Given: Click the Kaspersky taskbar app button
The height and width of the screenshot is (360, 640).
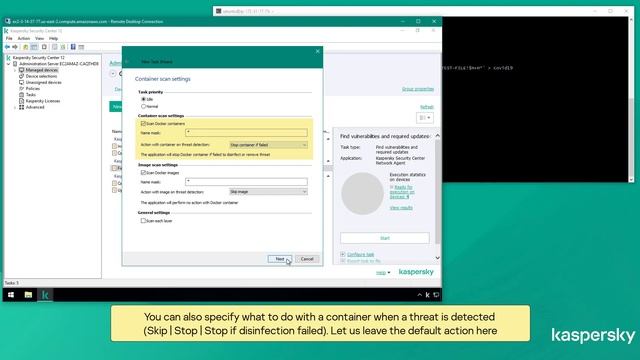Looking at the screenshot, I should (x=45, y=295).
